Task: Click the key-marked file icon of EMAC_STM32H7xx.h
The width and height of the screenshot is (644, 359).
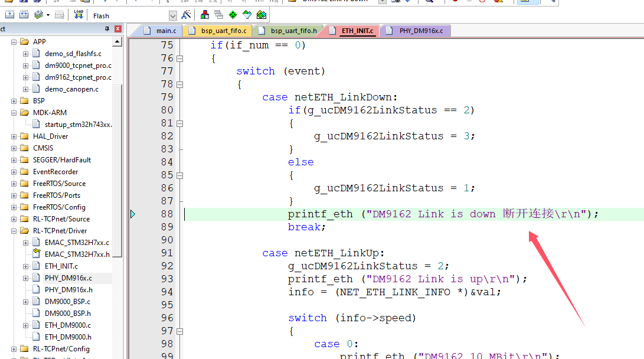Action: [36, 253]
